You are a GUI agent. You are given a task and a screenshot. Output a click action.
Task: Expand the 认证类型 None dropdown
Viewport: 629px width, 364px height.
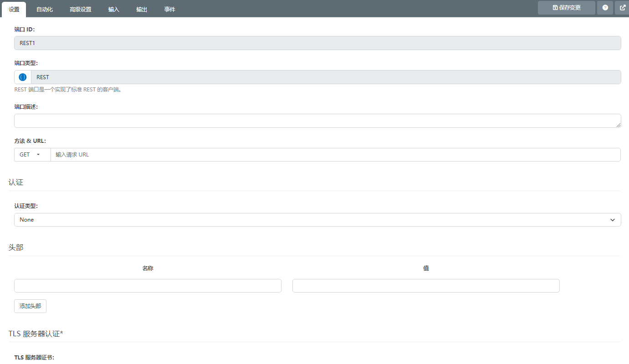coord(317,220)
